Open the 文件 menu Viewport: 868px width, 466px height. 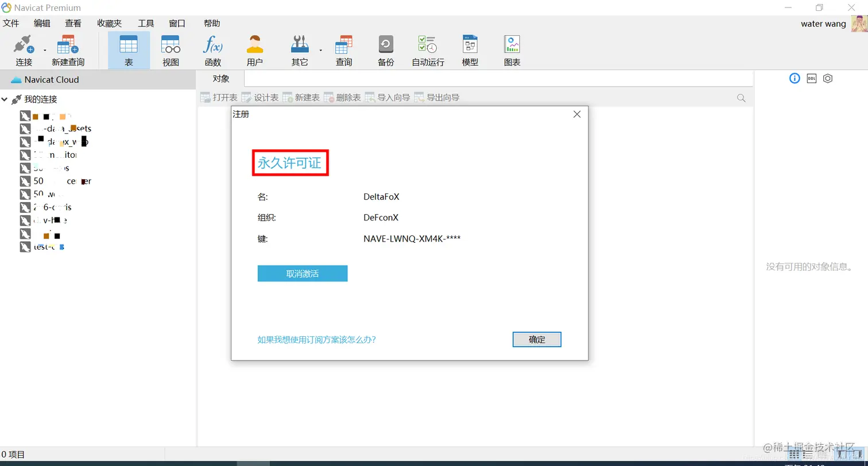[11, 24]
